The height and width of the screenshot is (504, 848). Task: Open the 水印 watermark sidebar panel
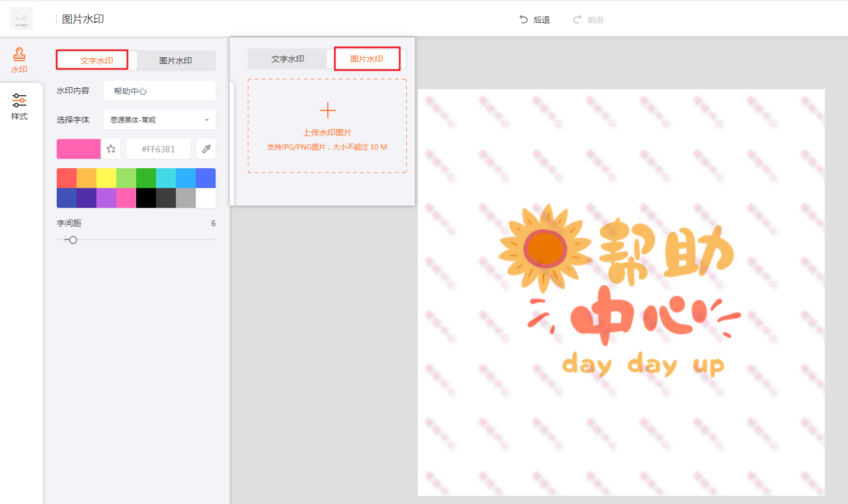tap(19, 60)
